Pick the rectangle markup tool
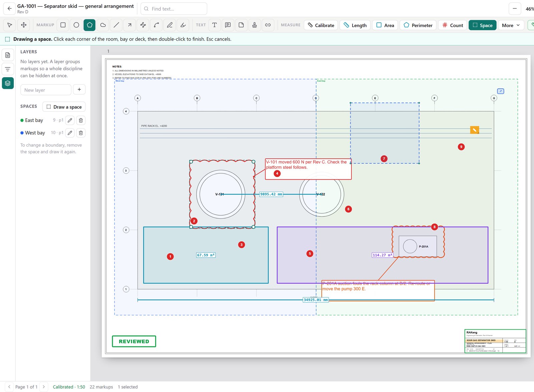 click(63, 25)
